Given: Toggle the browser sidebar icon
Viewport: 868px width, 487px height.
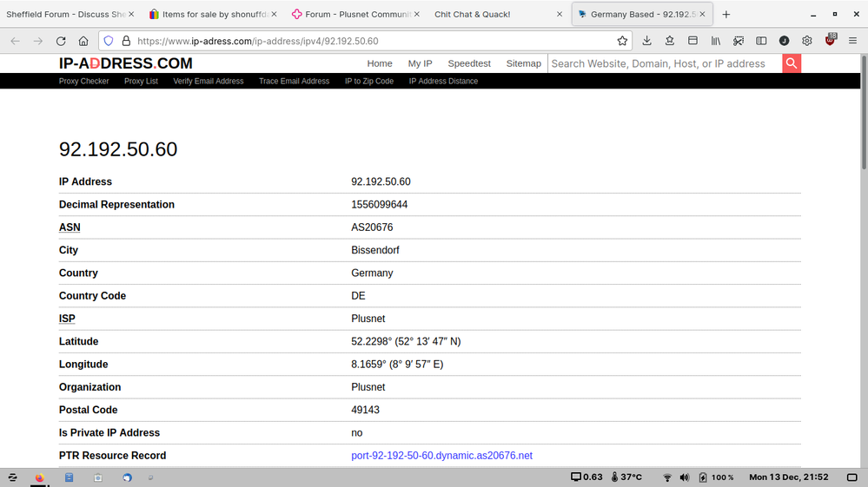Looking at the screenshot, I should [761, 41].
